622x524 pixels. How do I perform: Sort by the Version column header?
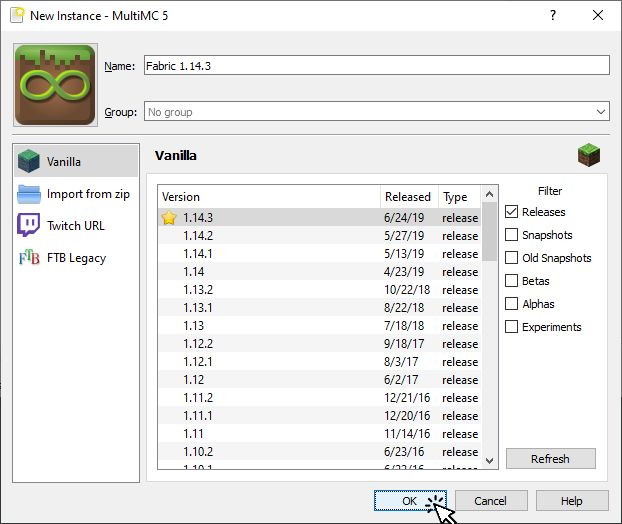coord(269,197)
